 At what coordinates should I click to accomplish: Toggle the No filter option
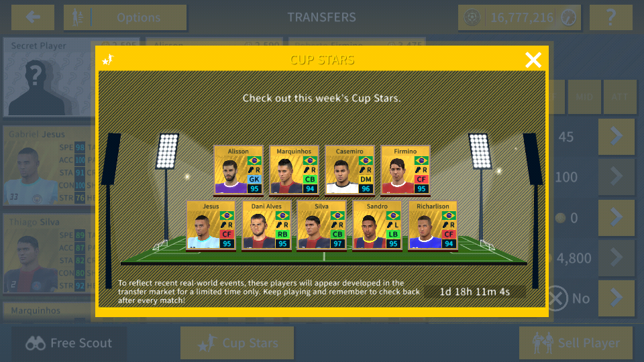coord(569,298)
